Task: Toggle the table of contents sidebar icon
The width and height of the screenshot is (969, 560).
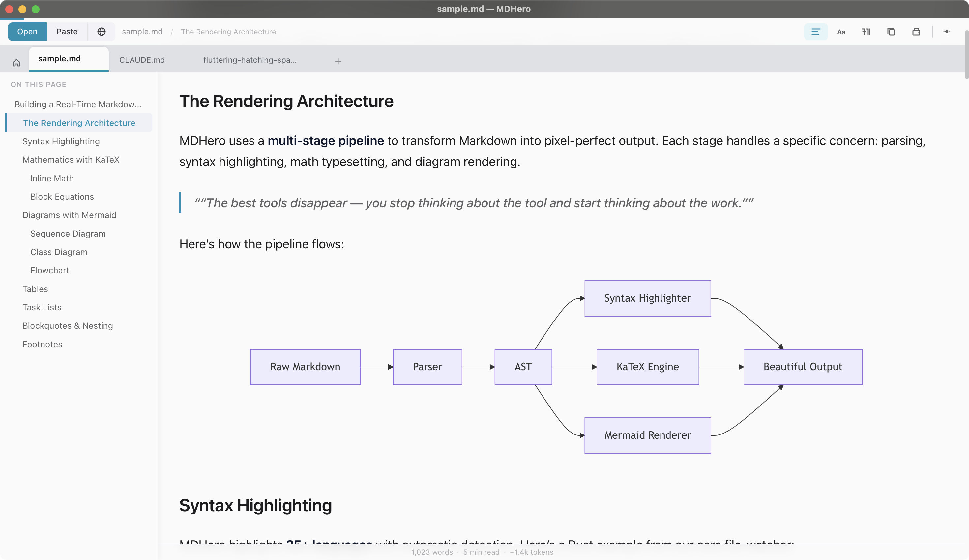Action: (815, 32)
